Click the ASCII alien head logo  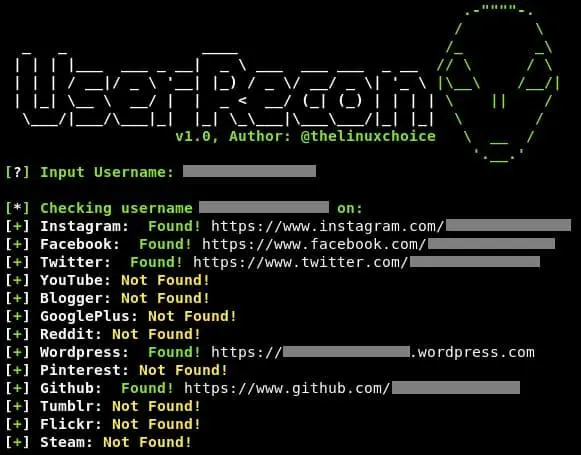498,86
